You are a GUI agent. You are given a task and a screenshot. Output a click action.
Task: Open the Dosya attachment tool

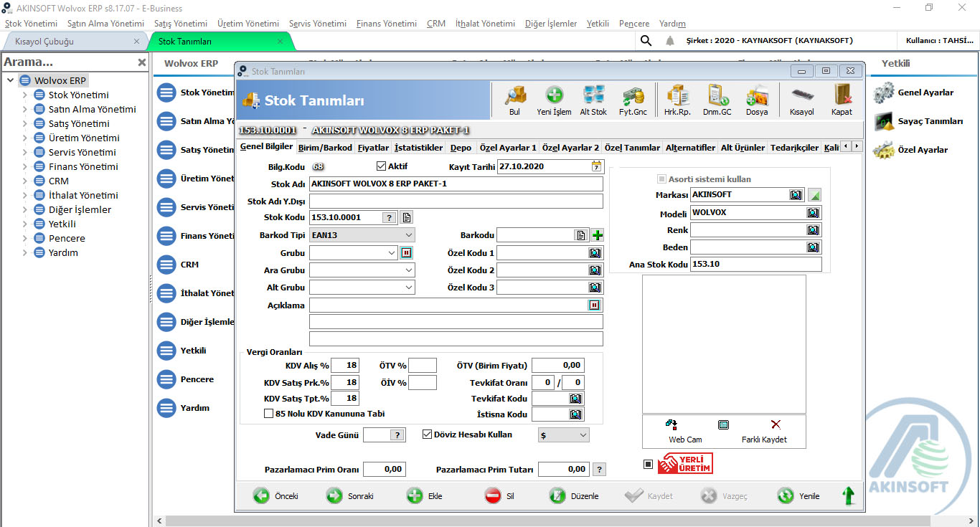758,100
